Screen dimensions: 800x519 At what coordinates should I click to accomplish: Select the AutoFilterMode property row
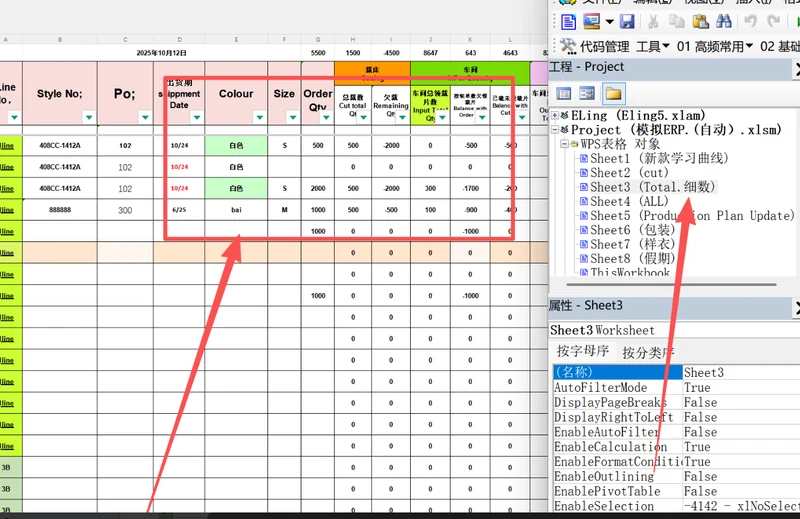click(677, 387)
